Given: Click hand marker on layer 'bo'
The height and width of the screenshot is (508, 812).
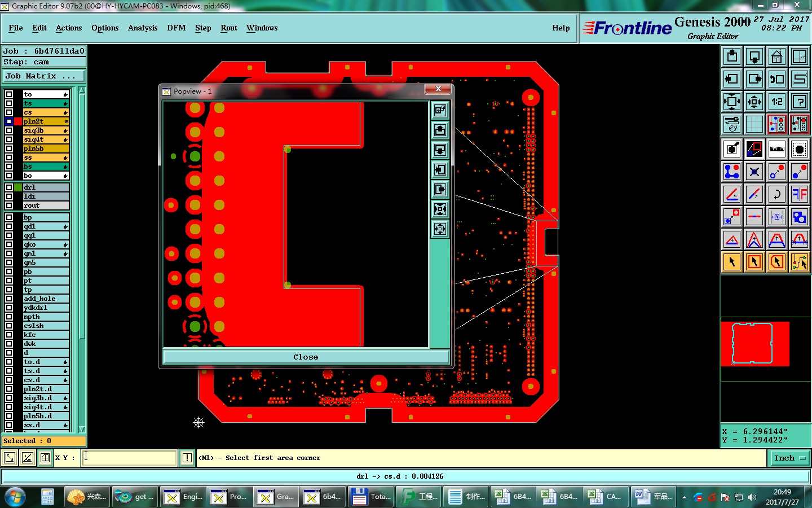Looking at the screenshot, I should 65,176.
